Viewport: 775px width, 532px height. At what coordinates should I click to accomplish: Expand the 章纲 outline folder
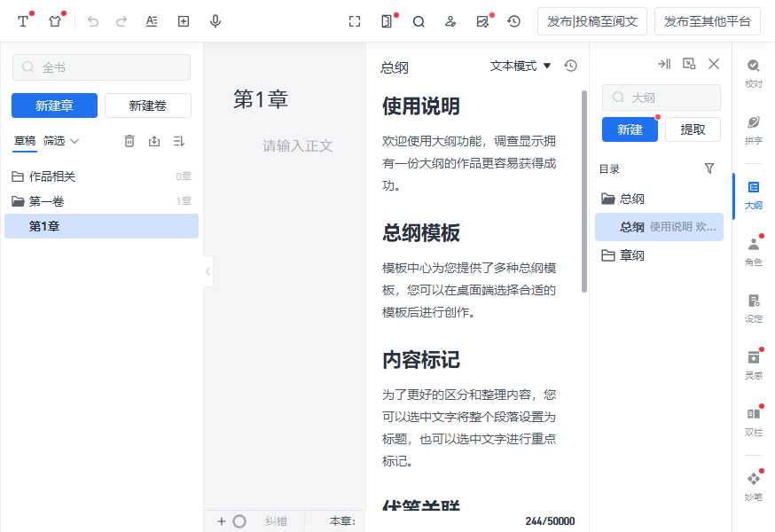(x=659, y=255)
